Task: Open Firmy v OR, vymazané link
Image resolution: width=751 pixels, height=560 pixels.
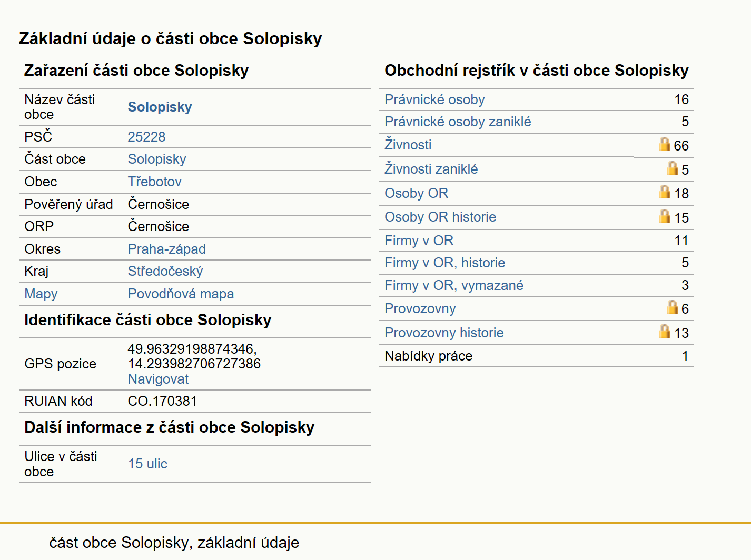Action: [454, 285]
